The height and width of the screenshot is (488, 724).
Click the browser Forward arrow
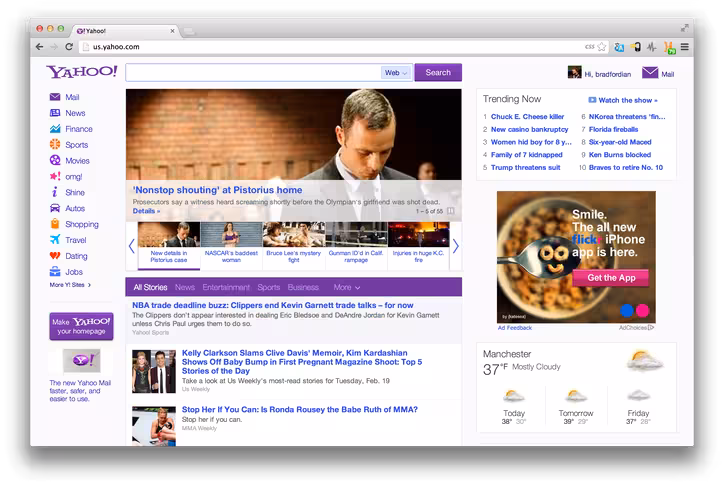[54, 47]
